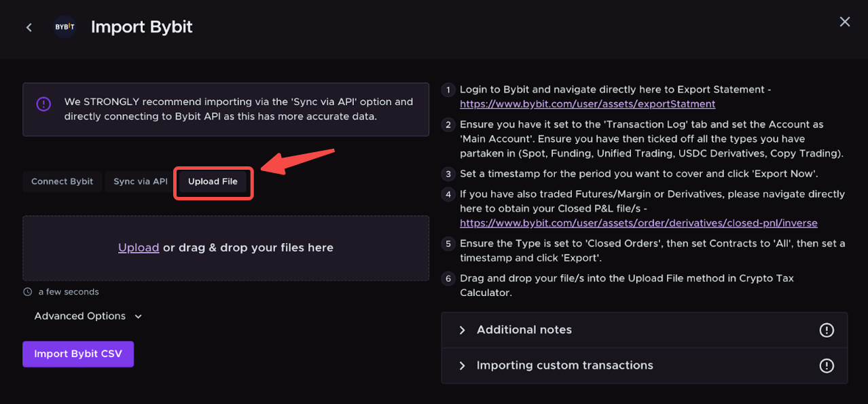Screen dimensions: 868x404
Task: Click the Bybit logo icon
Action: pos(65,27)
